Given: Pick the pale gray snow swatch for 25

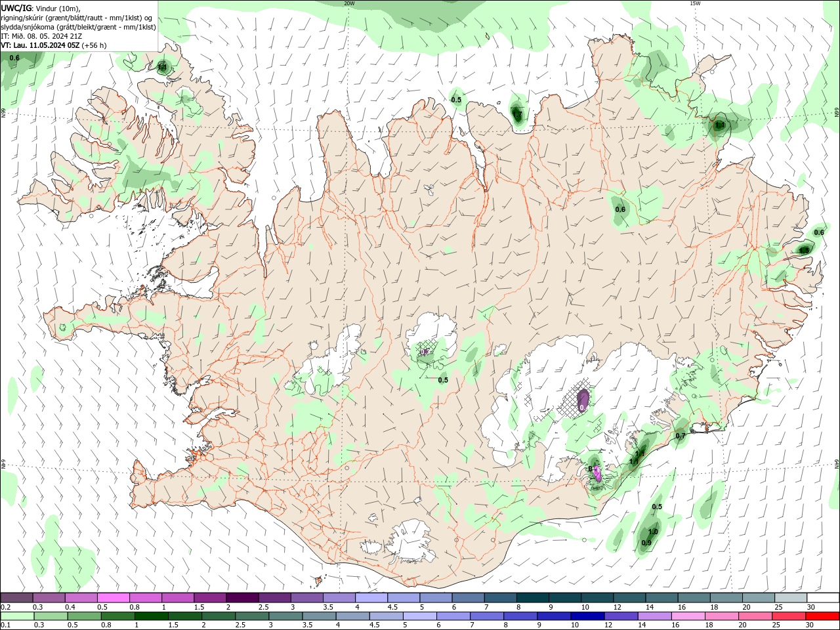Looking at the screenshot, I should [791, 598].
